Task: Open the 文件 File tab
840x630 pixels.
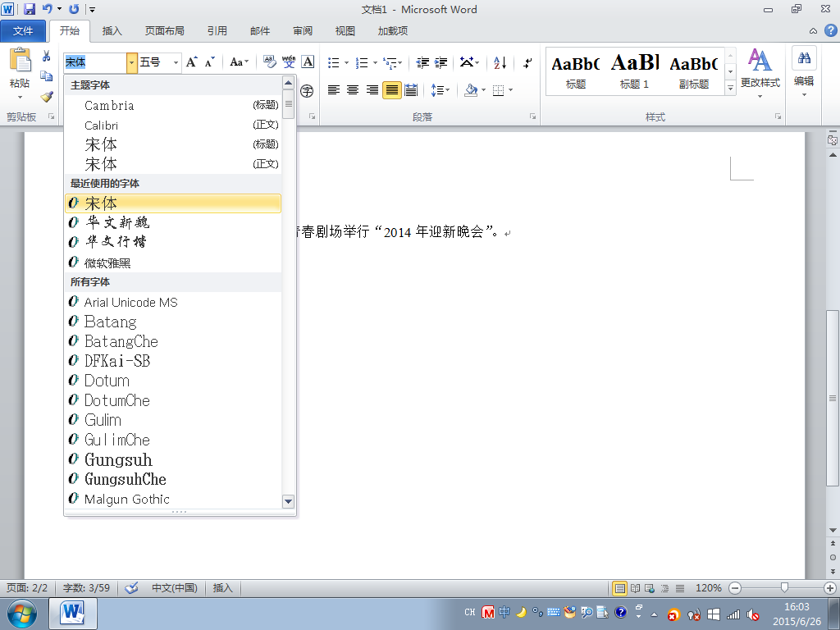Action: pos(22,31)
